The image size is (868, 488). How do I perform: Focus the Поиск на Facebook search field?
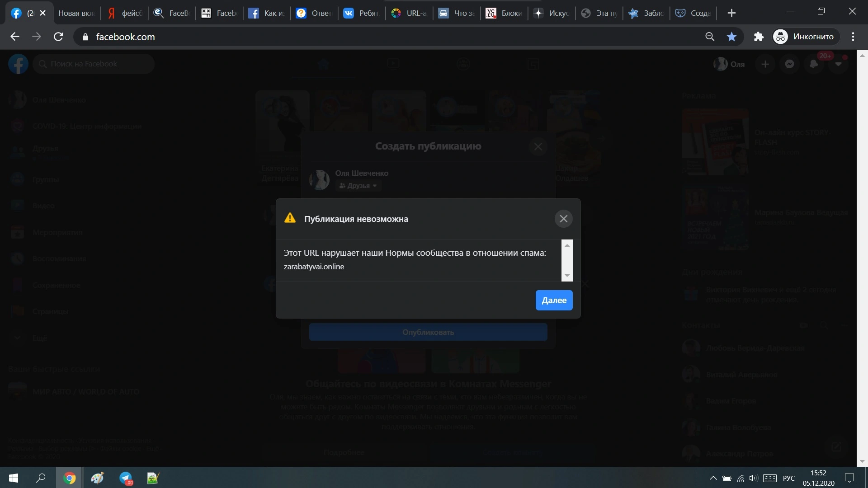click(x=94, y=64)
